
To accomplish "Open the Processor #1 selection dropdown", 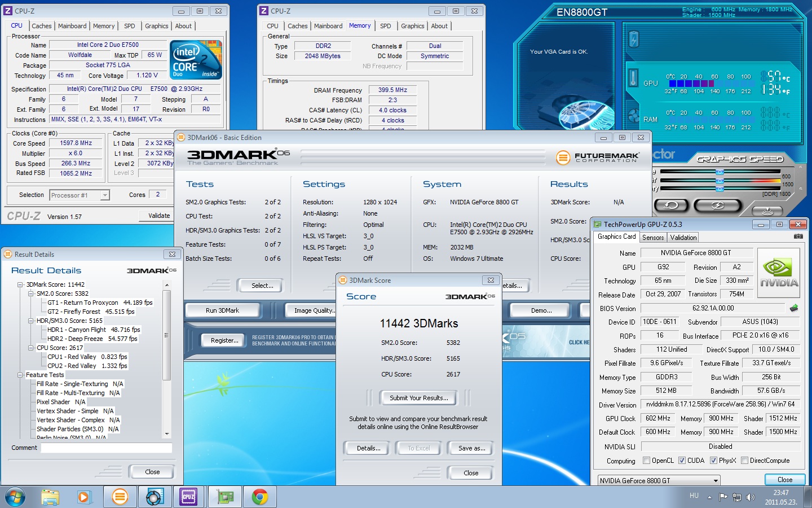I will click(x=80, y=195).
